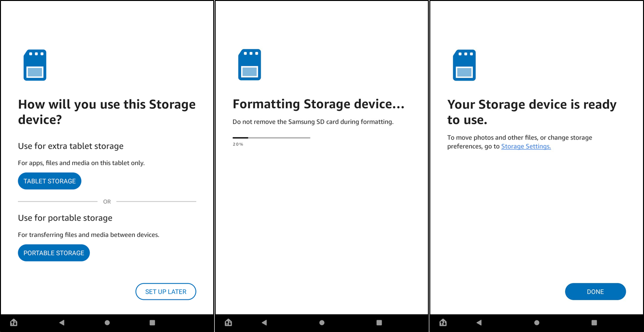Choose the PORTABLE STORAGE button
The width and height of the screenshot is (644, 332).
point(54,253)
